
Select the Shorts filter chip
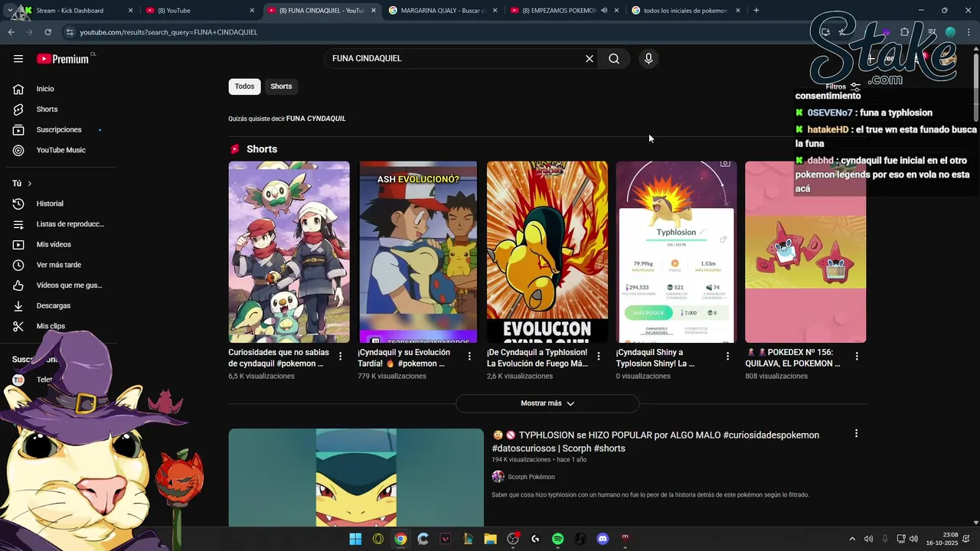click(281, 86)
